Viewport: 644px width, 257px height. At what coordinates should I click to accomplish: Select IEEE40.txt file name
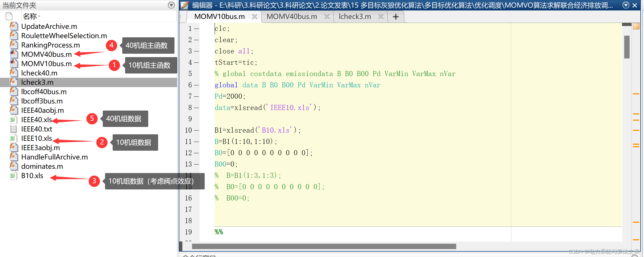click(x=37, y=129)
